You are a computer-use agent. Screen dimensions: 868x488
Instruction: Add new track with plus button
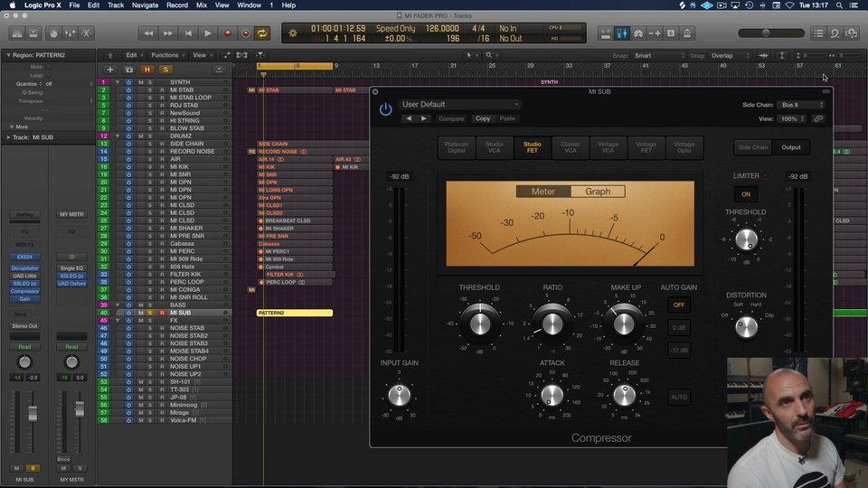[109, 70]
